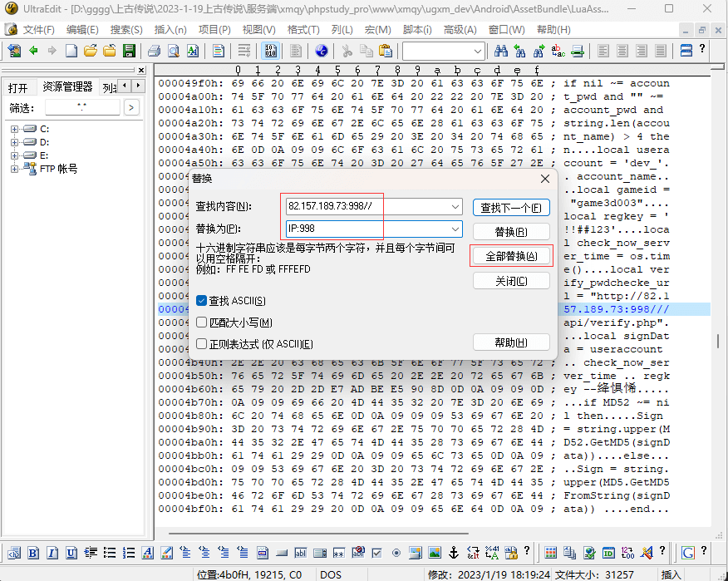This screenshot has height=581, width=728.
Task: Click the 筛选 filter input field
Action: 81,107
